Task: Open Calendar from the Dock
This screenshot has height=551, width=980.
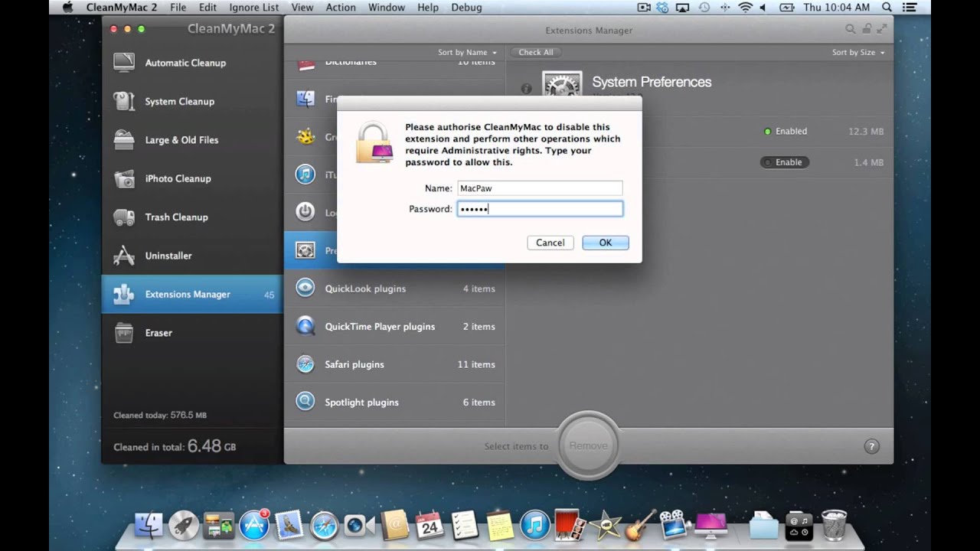Action: click(430, 526)
